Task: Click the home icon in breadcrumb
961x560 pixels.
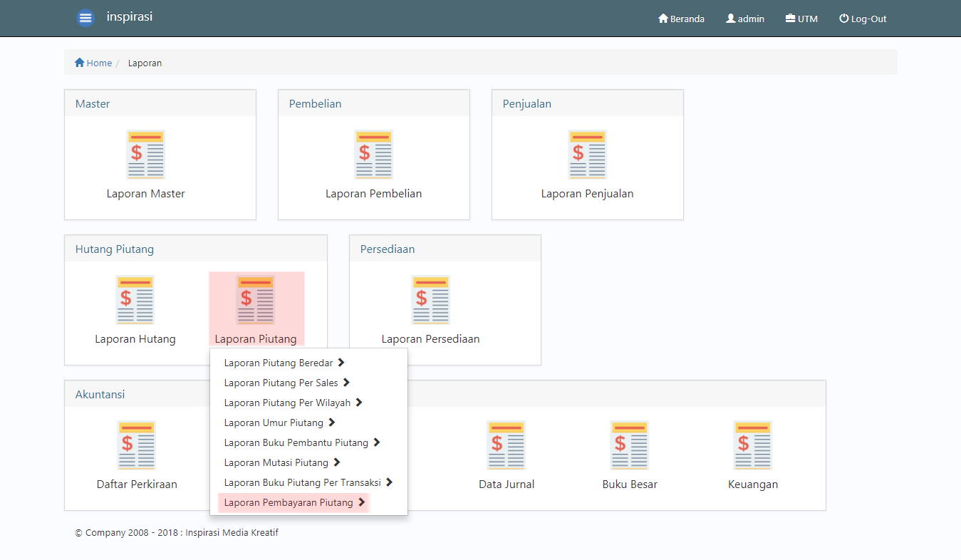Action: click(x=80, y=63)
